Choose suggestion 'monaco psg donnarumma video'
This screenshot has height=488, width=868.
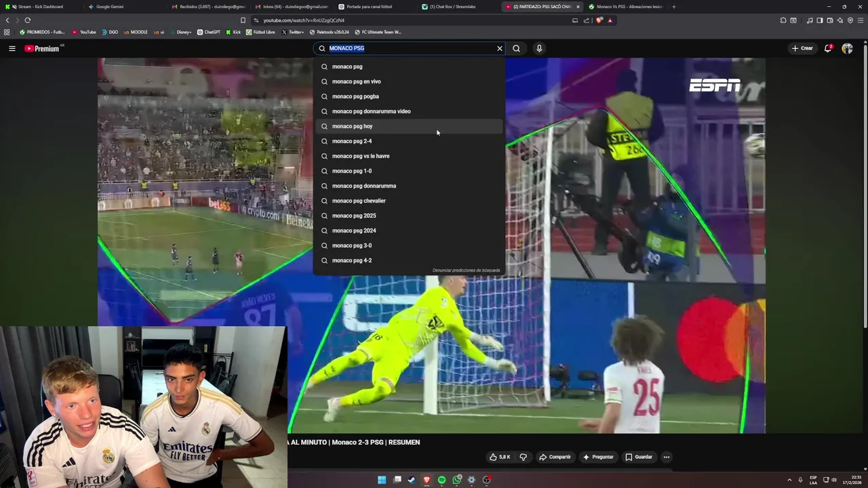coord(409,111)
